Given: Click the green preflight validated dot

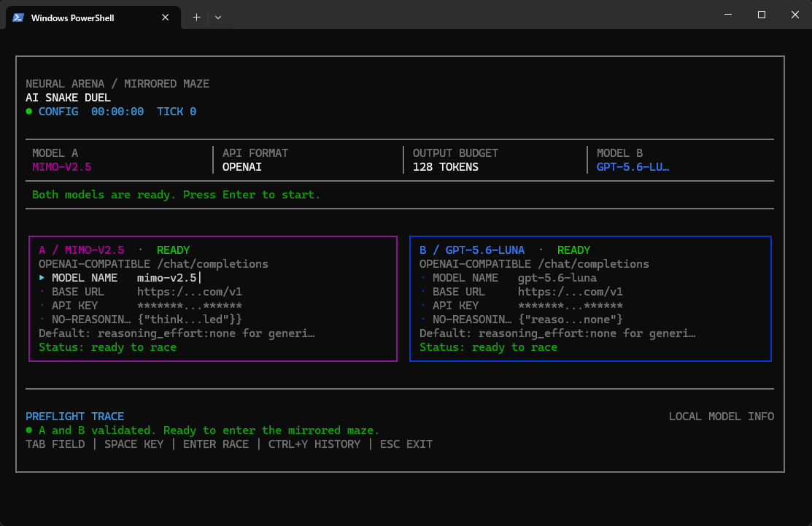Looking at the screenshot, I should click(x=29, y=430).
